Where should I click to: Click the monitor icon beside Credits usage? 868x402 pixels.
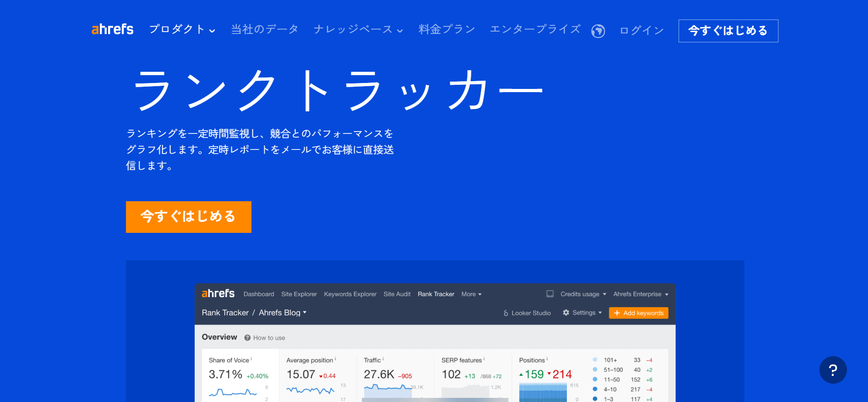pyautogui.click(x=550, y=294)
